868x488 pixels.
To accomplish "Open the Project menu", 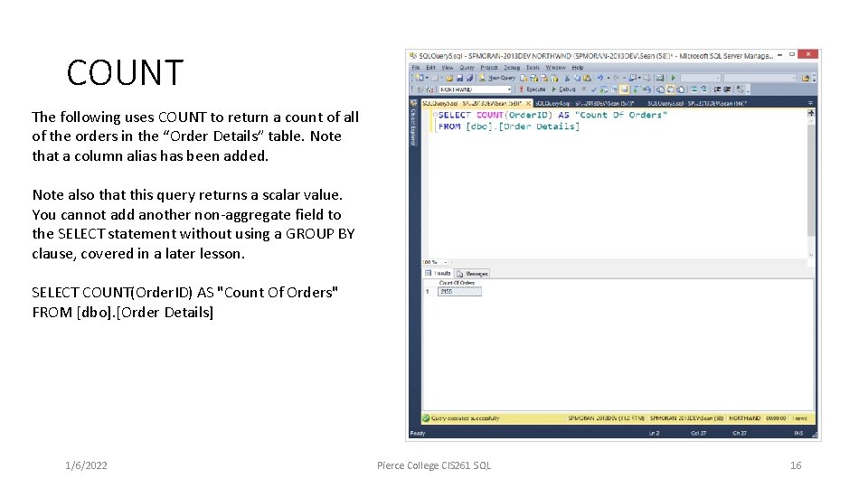I will click(x=489, y=68).
